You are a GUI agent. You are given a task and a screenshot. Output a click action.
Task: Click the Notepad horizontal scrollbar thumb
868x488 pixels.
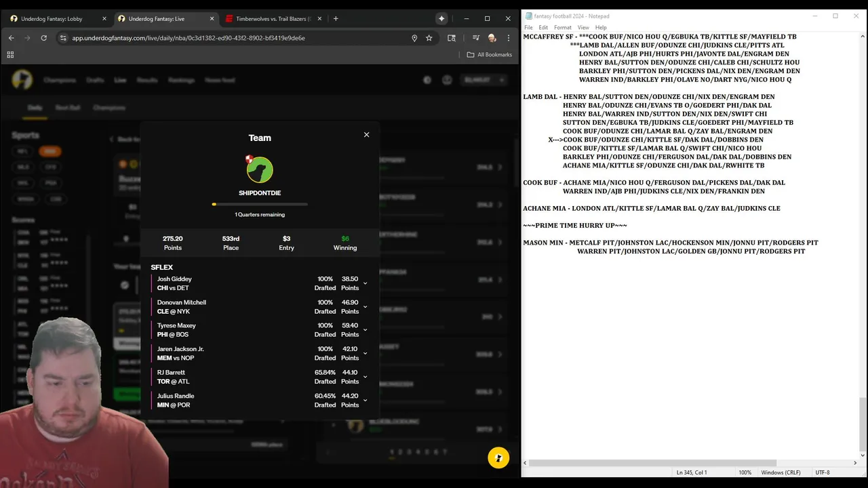pos(652,464)
